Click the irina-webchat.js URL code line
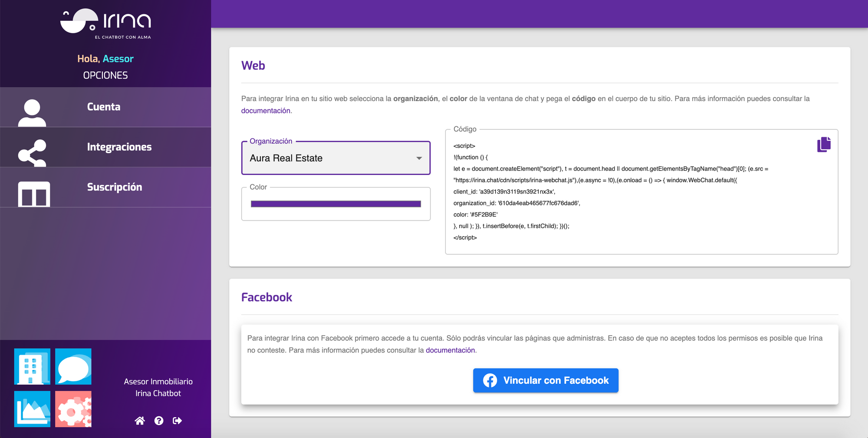The image size is (868, 438). (x=595, y=180)
